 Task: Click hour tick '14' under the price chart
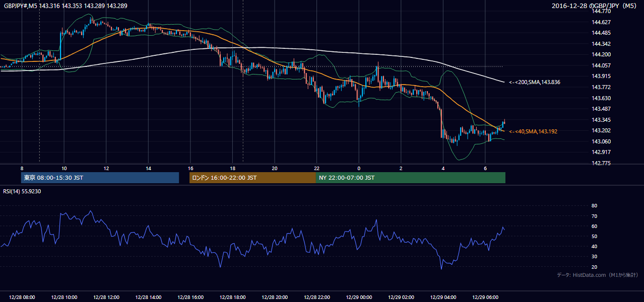tap(148, 168)
